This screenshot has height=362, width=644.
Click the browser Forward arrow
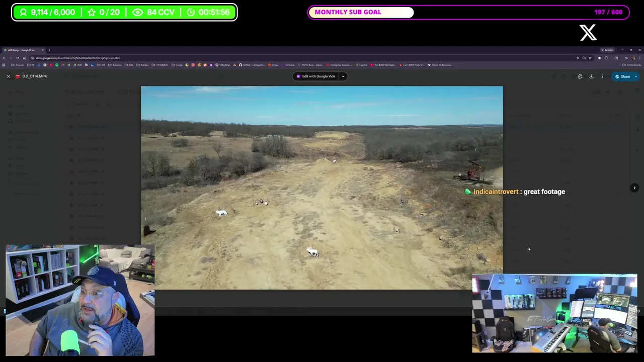click(x=11, y=58)
